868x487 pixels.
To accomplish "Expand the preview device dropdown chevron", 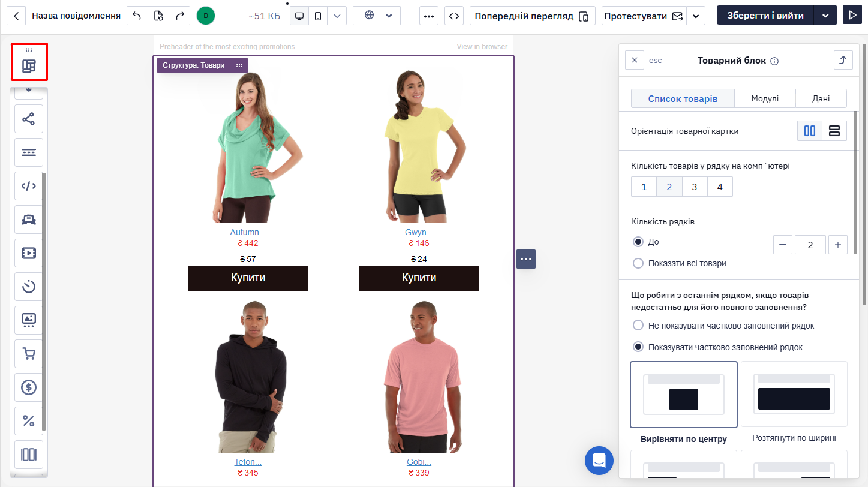I will (x=337, y=16).
